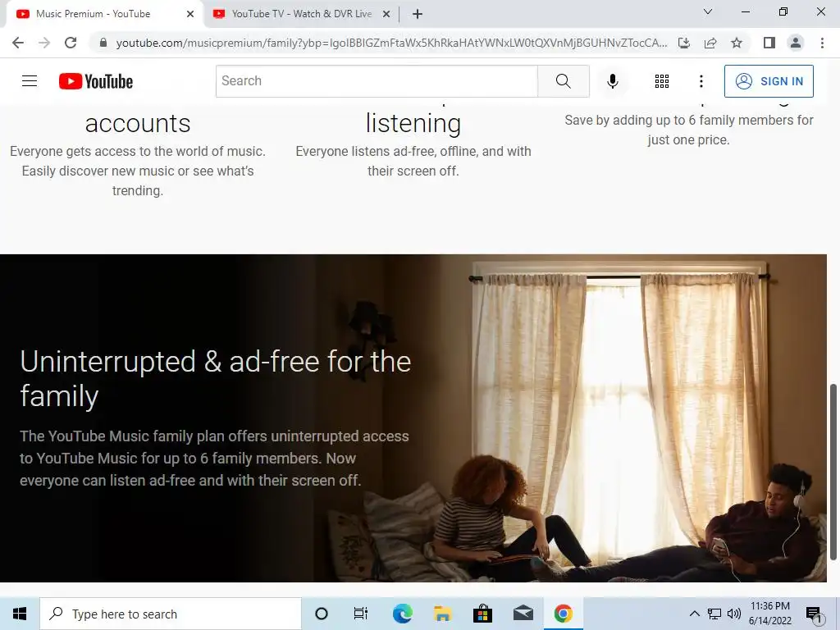Click Chrome icon on taskbar
The image size is (840, 630).
563,614
